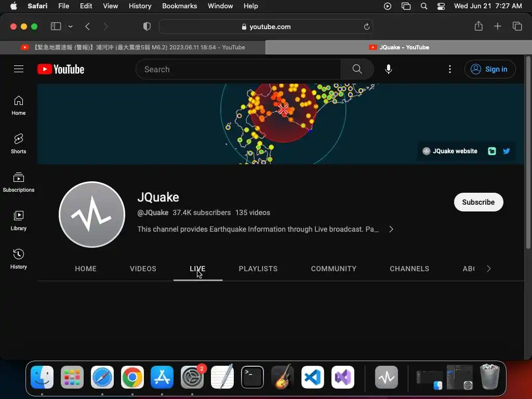Click in the YouTube Search field
Image resolution: width=532 pixels, height=399 pixels.
pos(238,69)
